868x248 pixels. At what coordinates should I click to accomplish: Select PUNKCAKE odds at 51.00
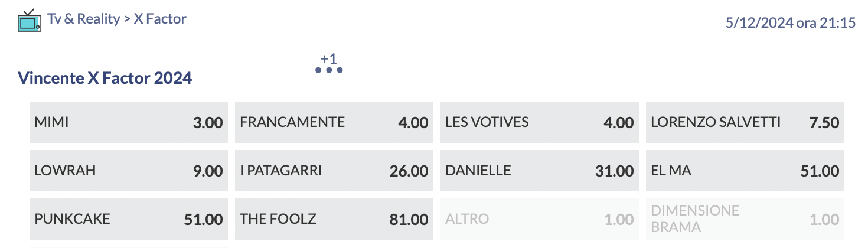point(129,219)
